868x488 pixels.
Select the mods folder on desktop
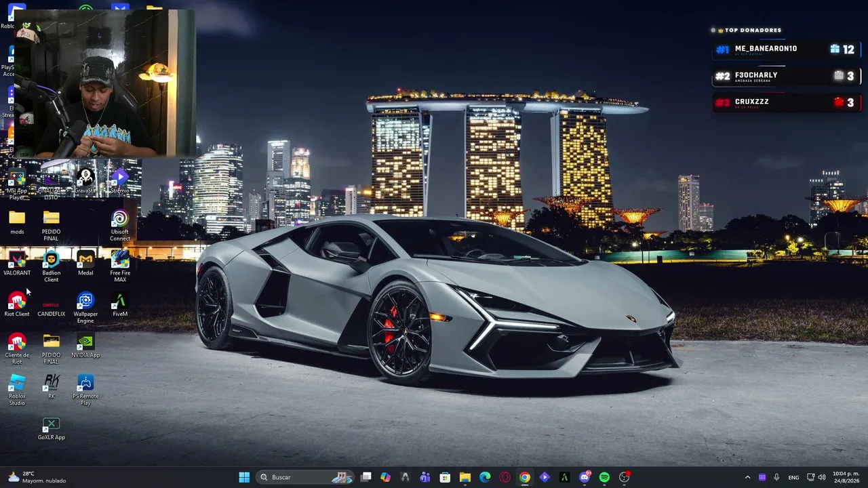[17, 222]
